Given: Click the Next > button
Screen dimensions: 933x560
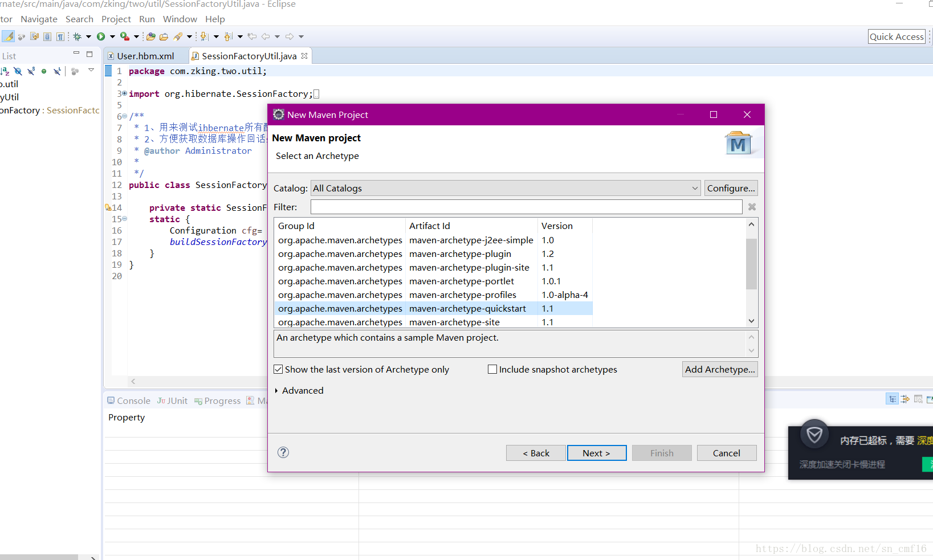Looking at the screenshot, I should [597, 453].
